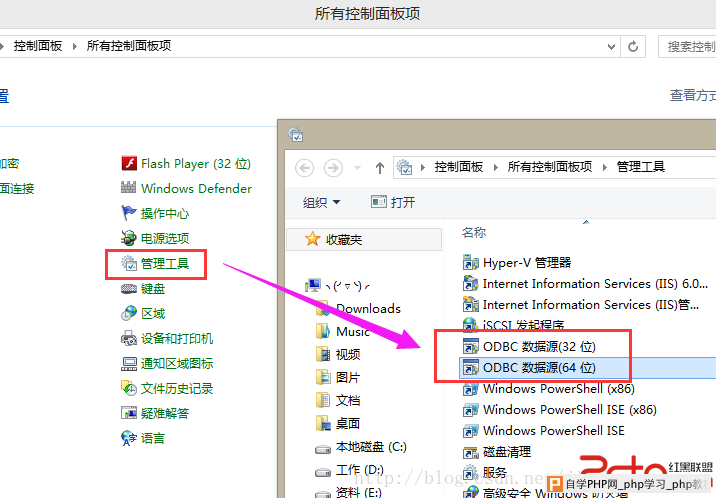This screenshot has height=498, width=716.
Task: Click the 本地磁盘 (C:) drive icon
Action: [323, 449]
